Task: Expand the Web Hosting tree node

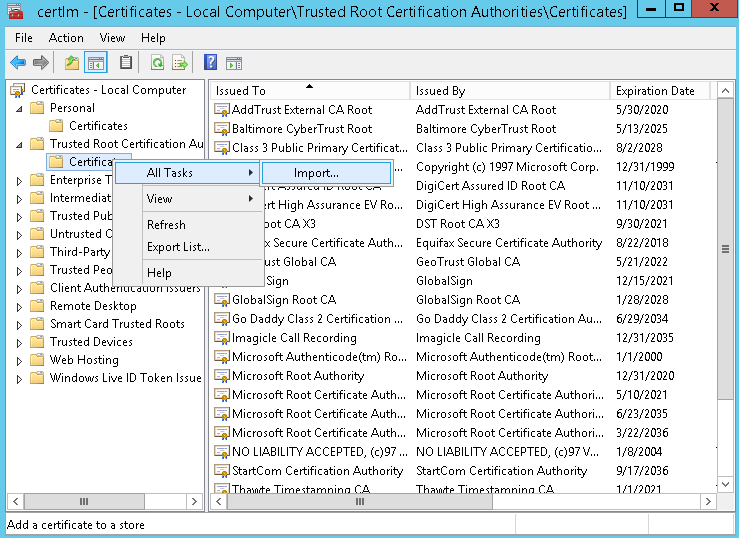Action: point(20,360)
